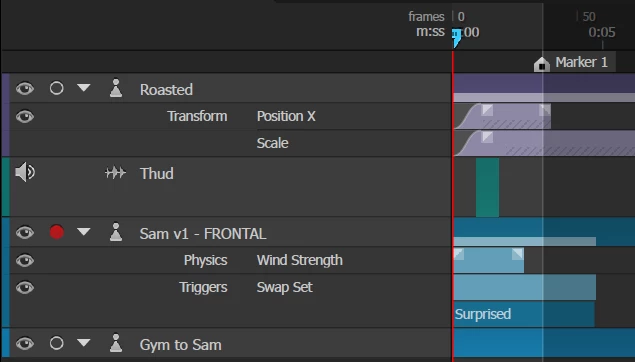Click the audio waveform icon beside Thud
The image size is (635, 362).
115,173
